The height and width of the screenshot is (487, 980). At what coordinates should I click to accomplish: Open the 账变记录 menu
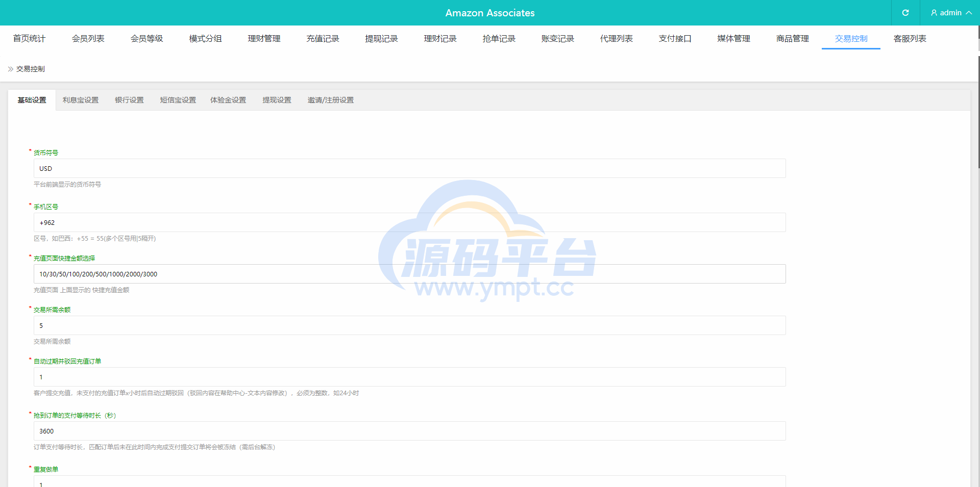click(557, 39)
